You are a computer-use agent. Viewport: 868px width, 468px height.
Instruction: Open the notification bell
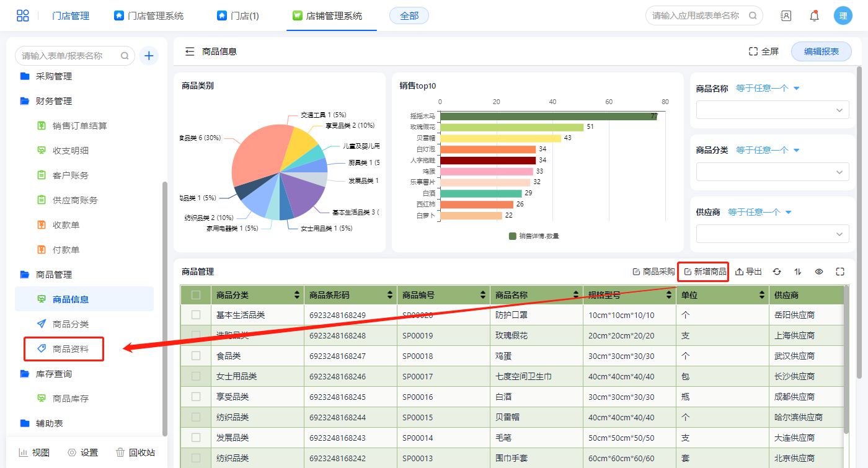814,16
